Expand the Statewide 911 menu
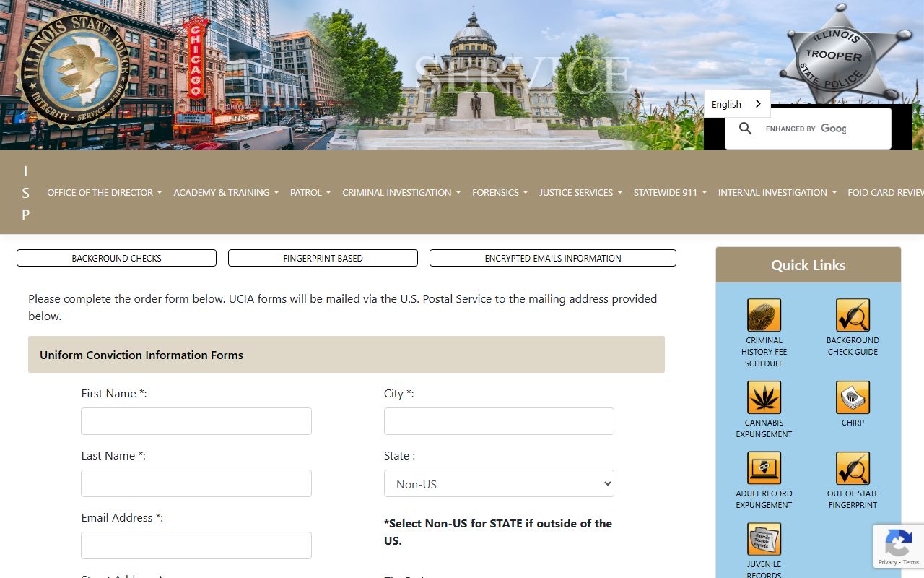This screenshot has height=578, width=924. pyautogui.click(x=670, y=192)
